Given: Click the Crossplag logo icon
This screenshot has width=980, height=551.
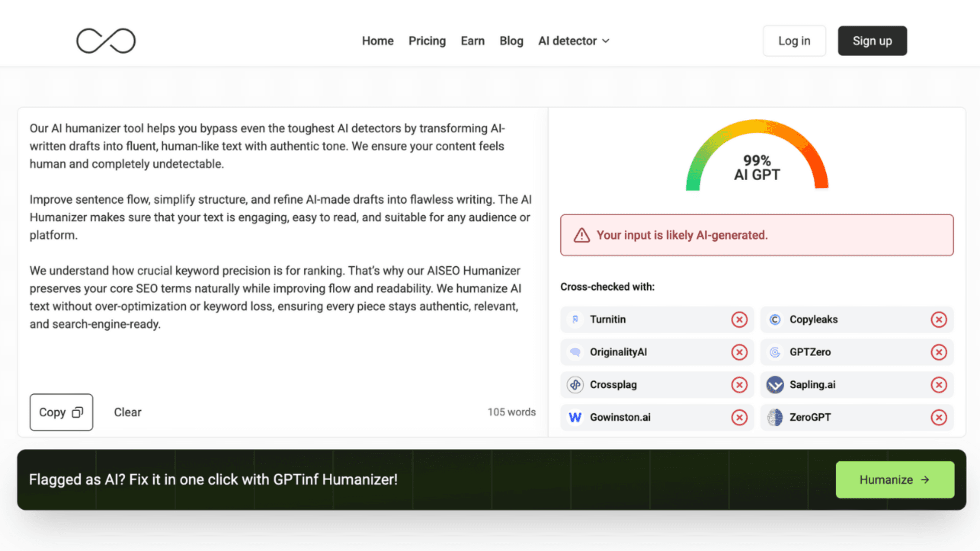Looking at the screenshot, I should click(575, 385).
